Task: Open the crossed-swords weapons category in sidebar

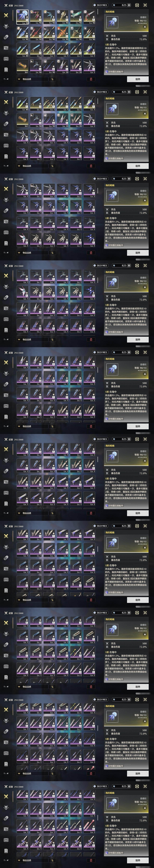Action: point(6,15)
